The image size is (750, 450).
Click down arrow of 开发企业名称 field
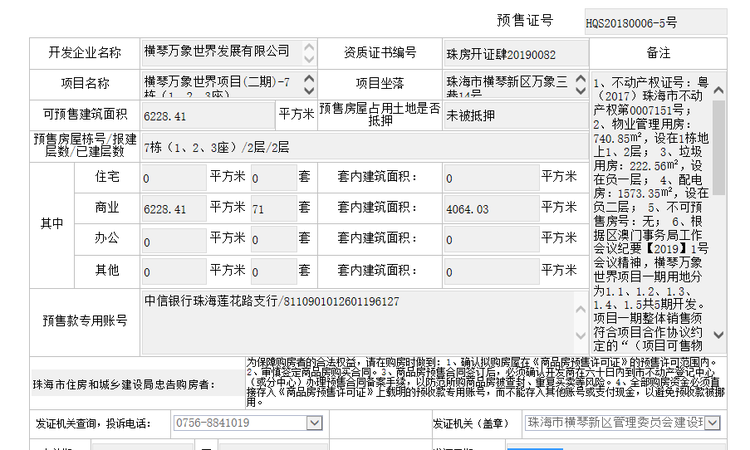[x=309, y=59]
